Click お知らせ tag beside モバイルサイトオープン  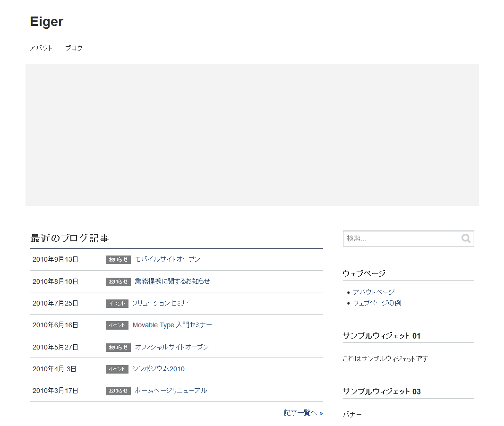118,260
